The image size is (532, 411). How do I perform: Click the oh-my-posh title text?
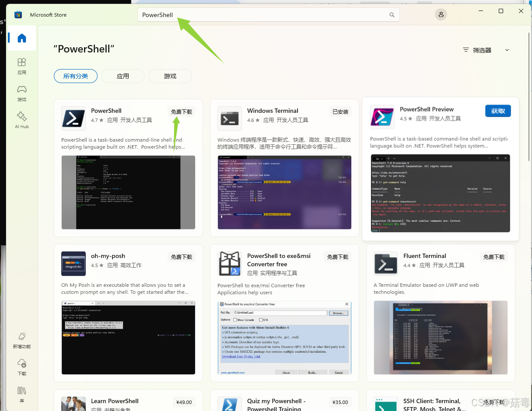coord(108,256)
